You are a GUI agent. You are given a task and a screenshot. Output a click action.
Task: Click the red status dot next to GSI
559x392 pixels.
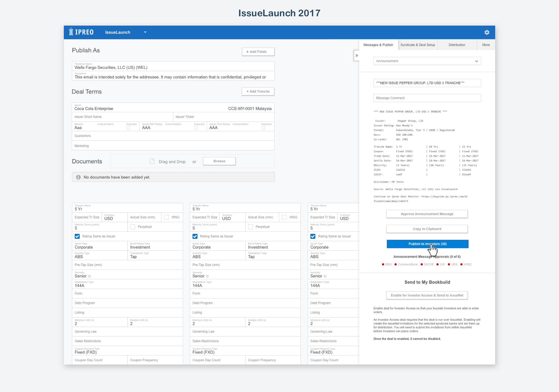437,264
